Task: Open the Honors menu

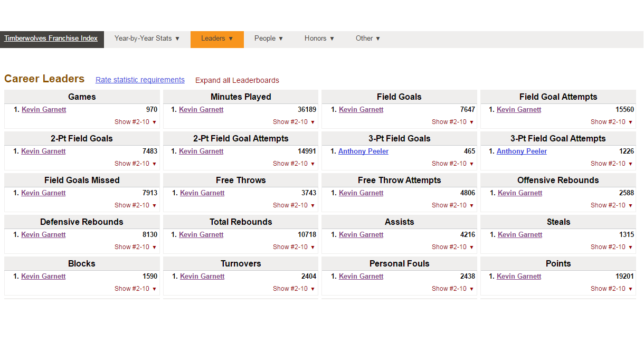Action: point(319,39)
